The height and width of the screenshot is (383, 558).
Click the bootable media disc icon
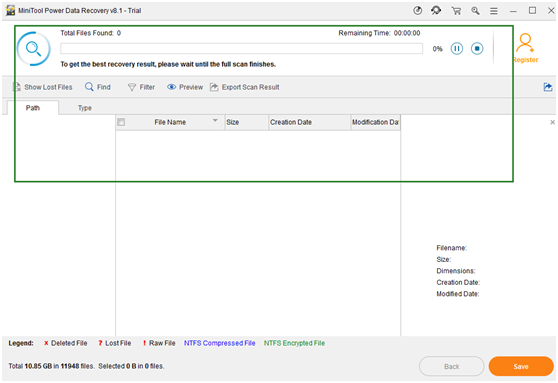(417, 11)
